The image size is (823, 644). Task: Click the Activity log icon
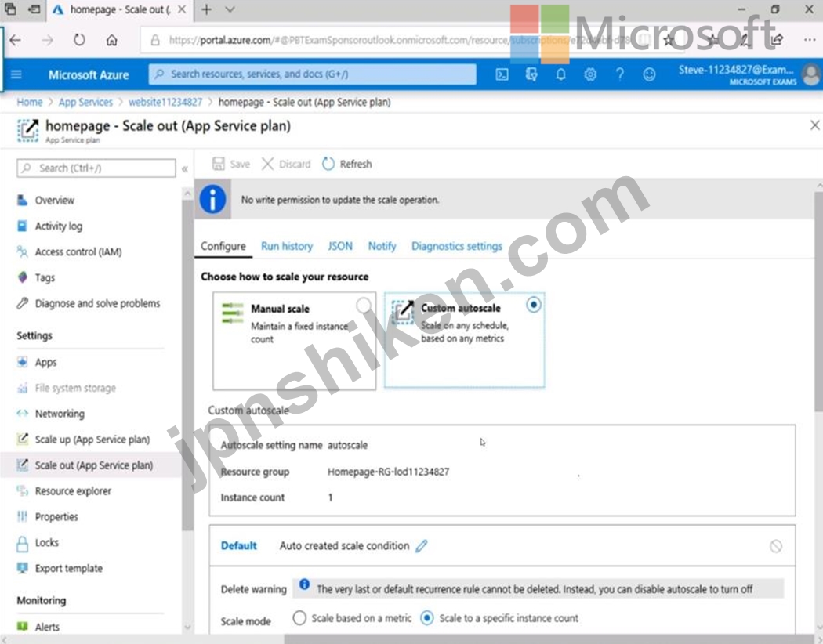pyautogui.click(x=22, y=226)
